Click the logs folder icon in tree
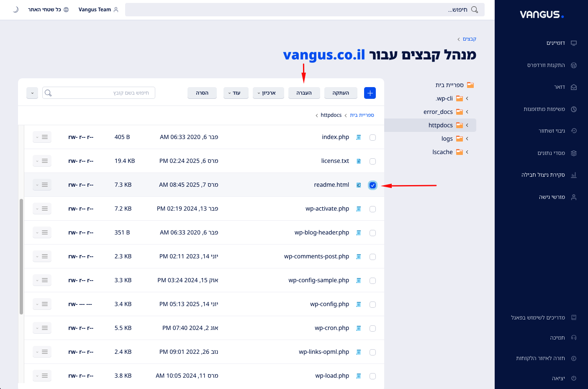588x389 pixels. click(460, 139)
